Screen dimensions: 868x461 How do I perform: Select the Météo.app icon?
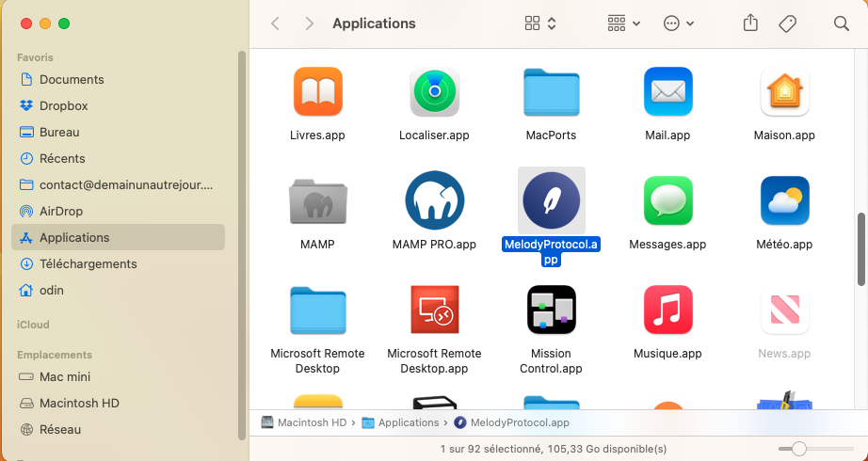click(x=784, y=200)
